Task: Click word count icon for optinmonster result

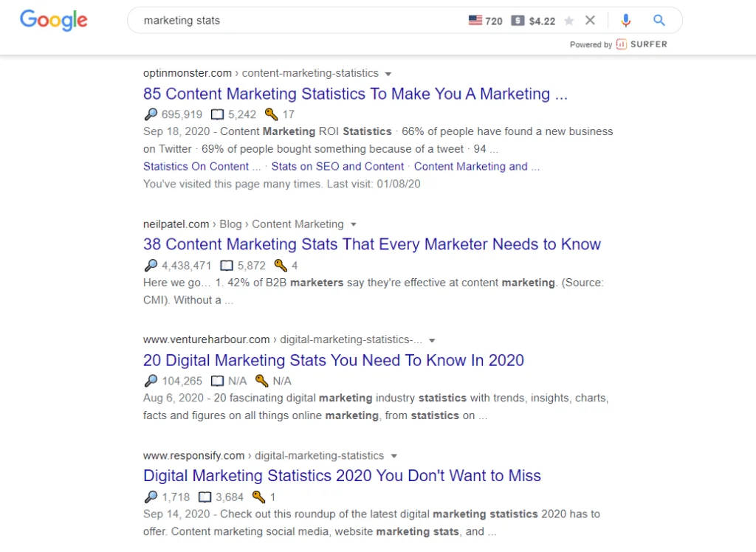Action: pyautogui.click(x=218, y=114)
